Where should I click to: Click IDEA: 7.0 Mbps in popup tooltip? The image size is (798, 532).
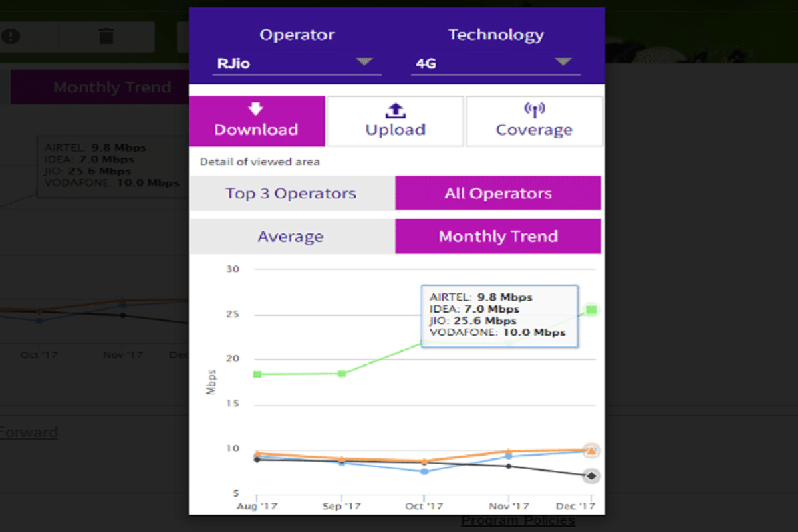pos(474,309)
